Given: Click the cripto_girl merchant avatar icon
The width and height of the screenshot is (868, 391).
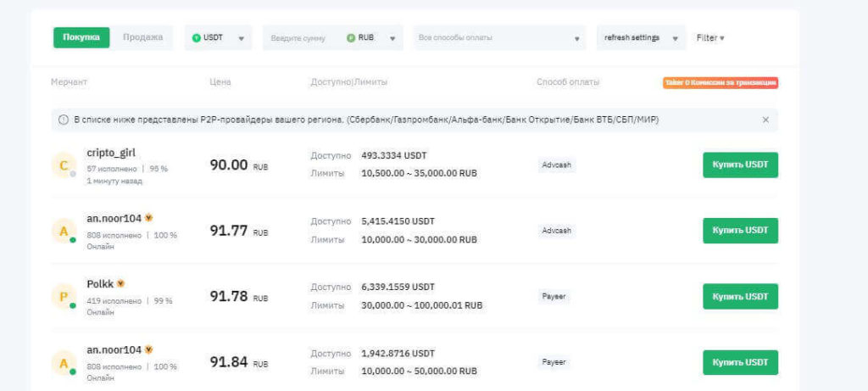Looking at the screenshot, I should tap(64, 165).
